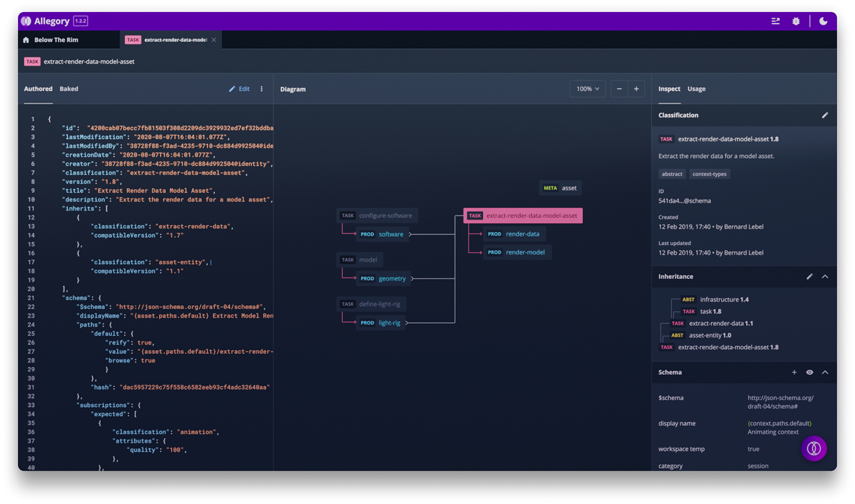Select the configure-software task node
This screenshot has height=504, width=855.
(x=377, y=215)
